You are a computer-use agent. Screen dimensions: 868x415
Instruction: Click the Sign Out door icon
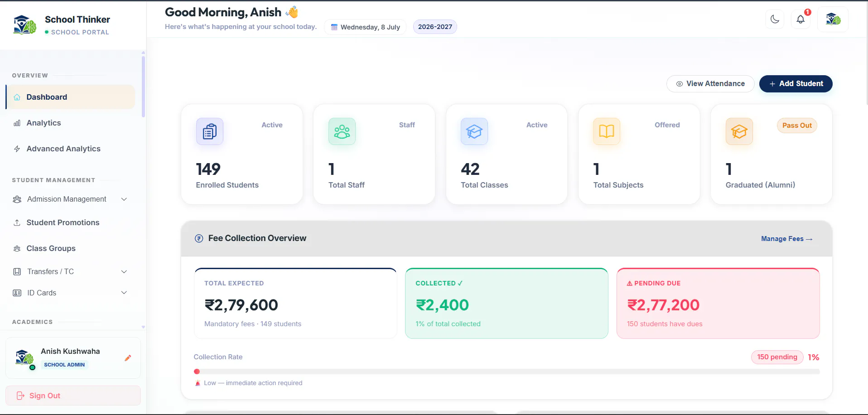pos(20,396)
